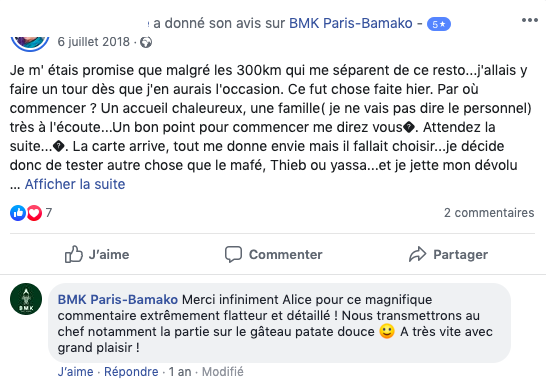Expand the review with Afficher la suite
The width and height of the screenshot is (546, 387).
pos(75,184)
